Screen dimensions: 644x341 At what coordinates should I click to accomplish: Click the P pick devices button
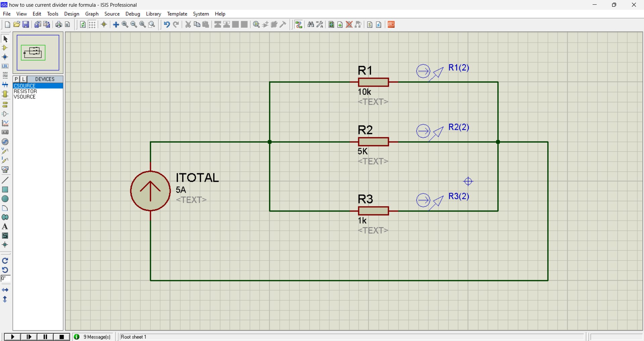[16, 79]
